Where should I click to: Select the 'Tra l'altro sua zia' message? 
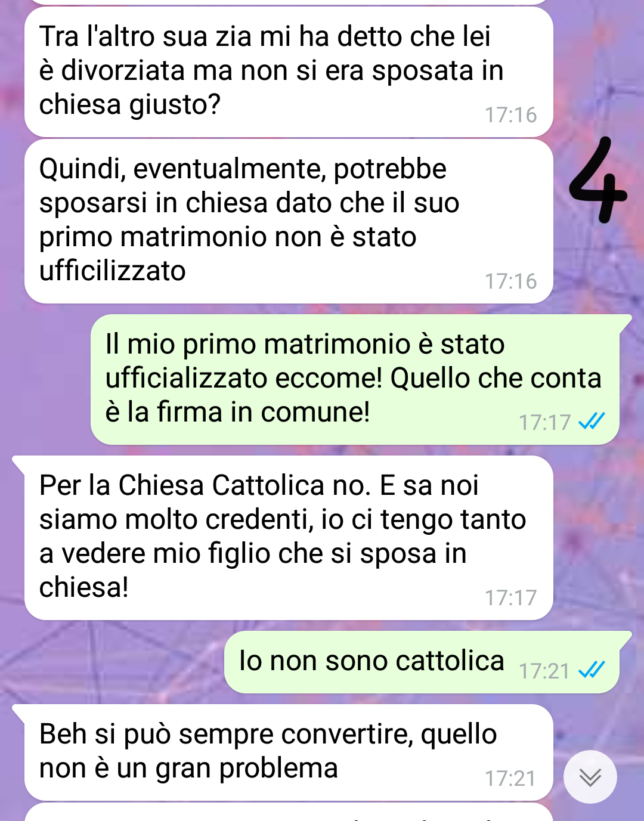pos(289,72)
